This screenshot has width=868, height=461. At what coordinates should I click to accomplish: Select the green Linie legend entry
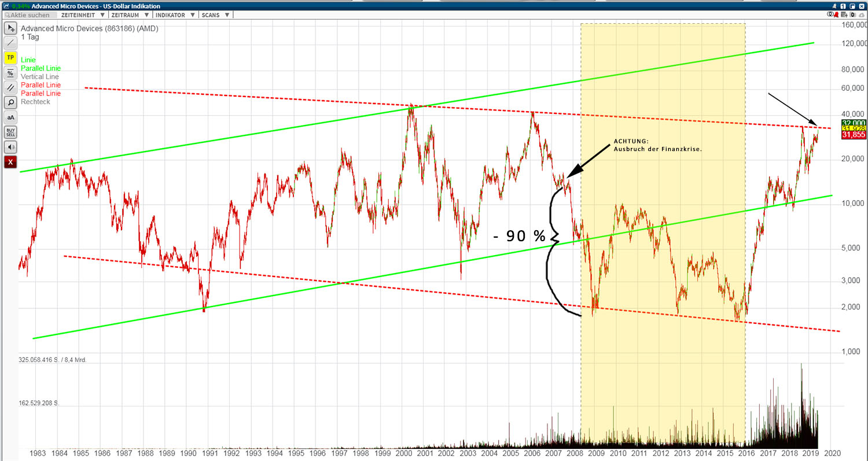[x=28, y=60]
